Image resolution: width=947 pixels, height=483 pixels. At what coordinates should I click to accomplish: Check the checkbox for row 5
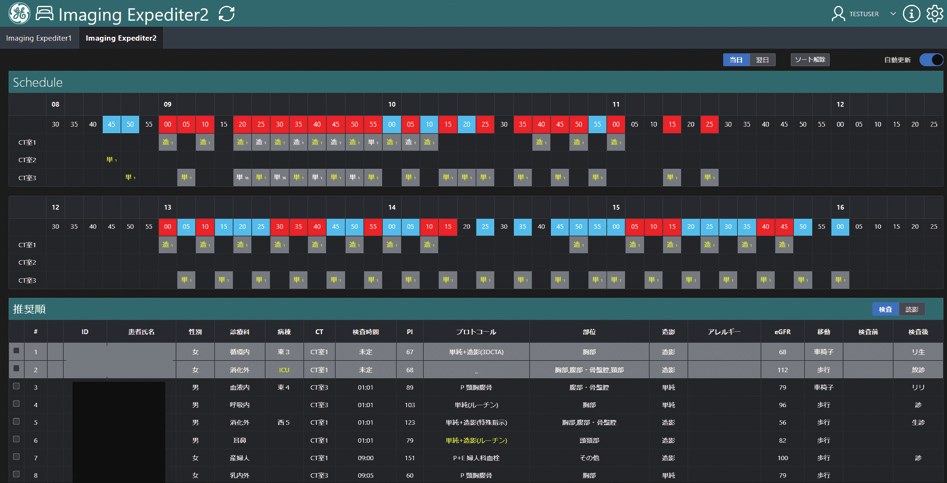[x=16, y=421]
